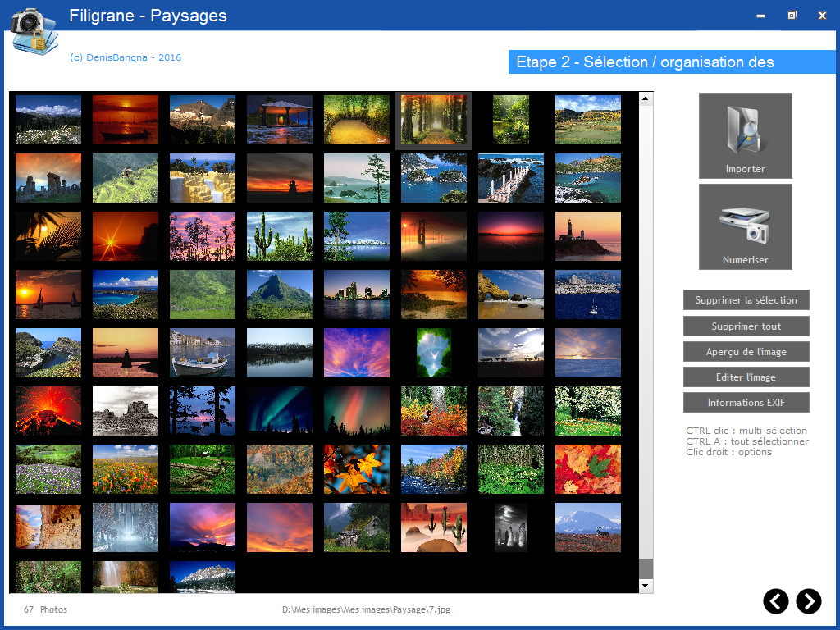Select the orange poppy field thumbnail

126,469
